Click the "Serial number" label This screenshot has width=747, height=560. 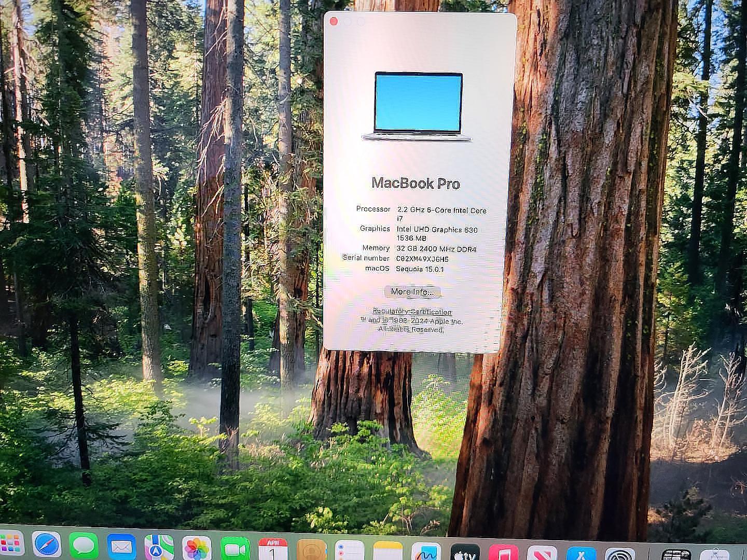[x=366, y=258]
